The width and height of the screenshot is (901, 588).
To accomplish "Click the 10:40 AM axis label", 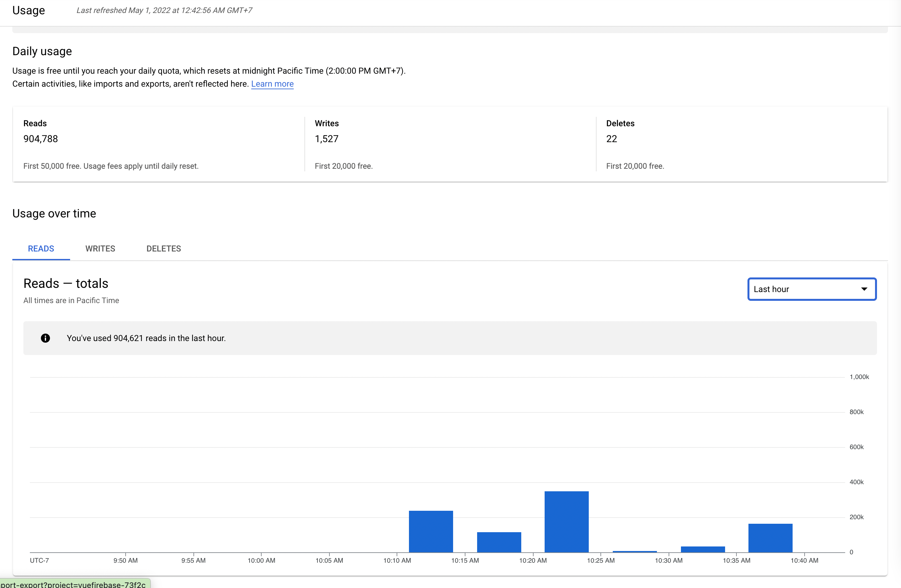I will coord(805,560).
